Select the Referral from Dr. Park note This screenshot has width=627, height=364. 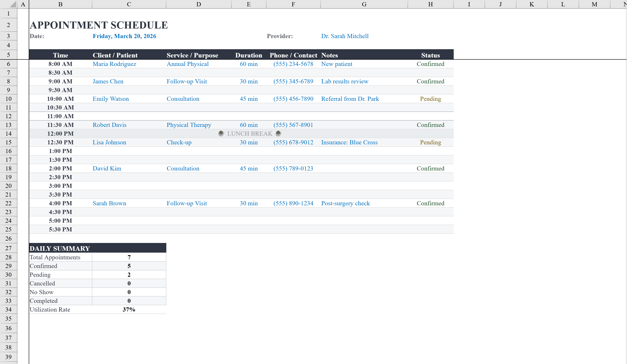pyautogui.click(x=350, y=99)
